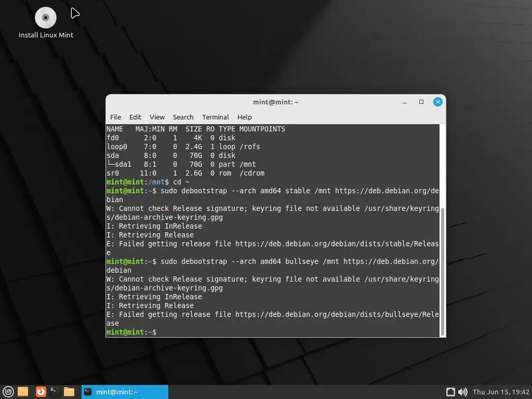Click the Show Desktop taskbar icon
Viewport: 532px width, 399px height.
(23, 392)
